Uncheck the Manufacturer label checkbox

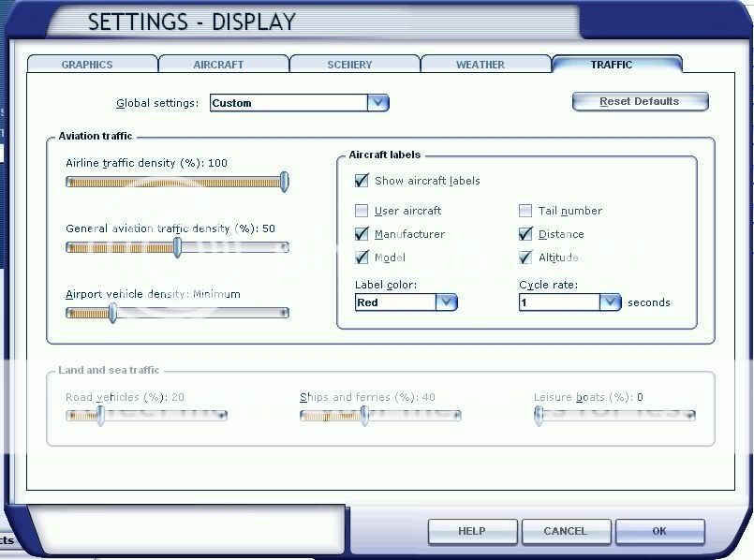[362, 234]
